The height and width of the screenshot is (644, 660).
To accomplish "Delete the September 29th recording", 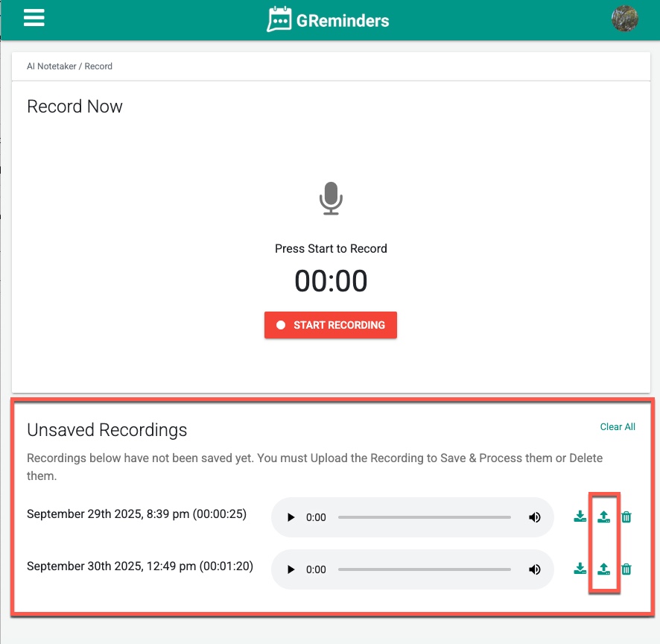I will (x=626, y=517).
